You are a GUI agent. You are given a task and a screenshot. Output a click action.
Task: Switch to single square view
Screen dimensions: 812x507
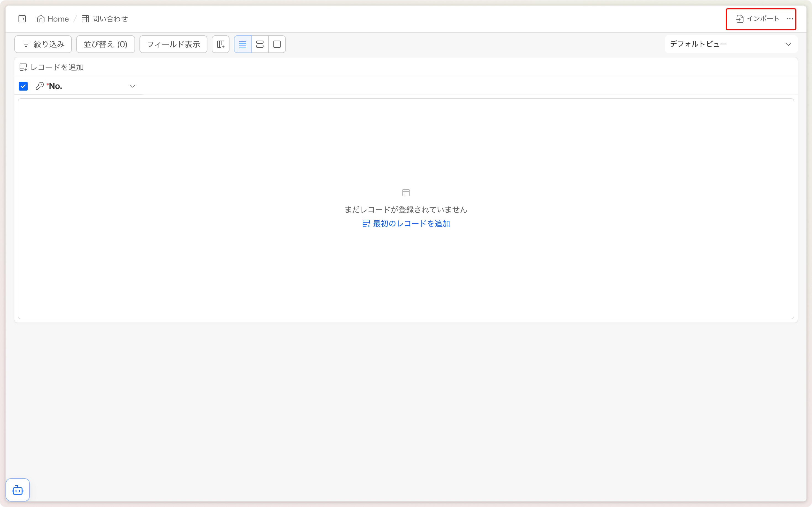pos(277,44)
